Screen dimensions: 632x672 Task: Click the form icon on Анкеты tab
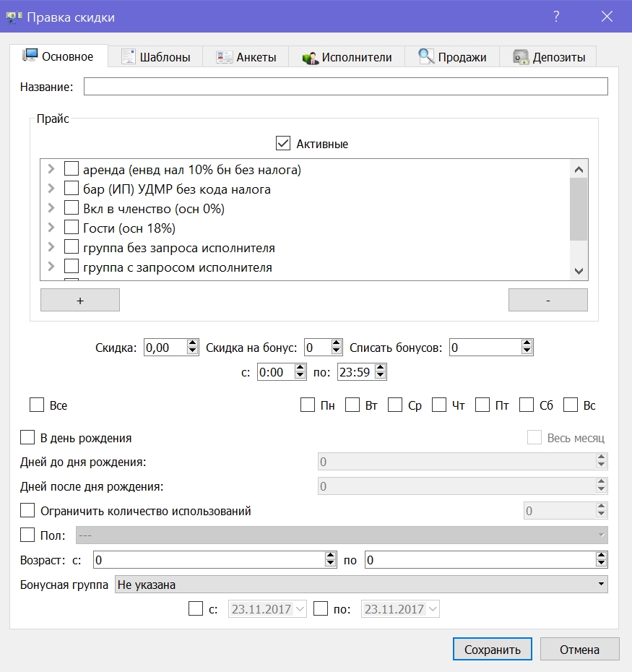point(224,57)
